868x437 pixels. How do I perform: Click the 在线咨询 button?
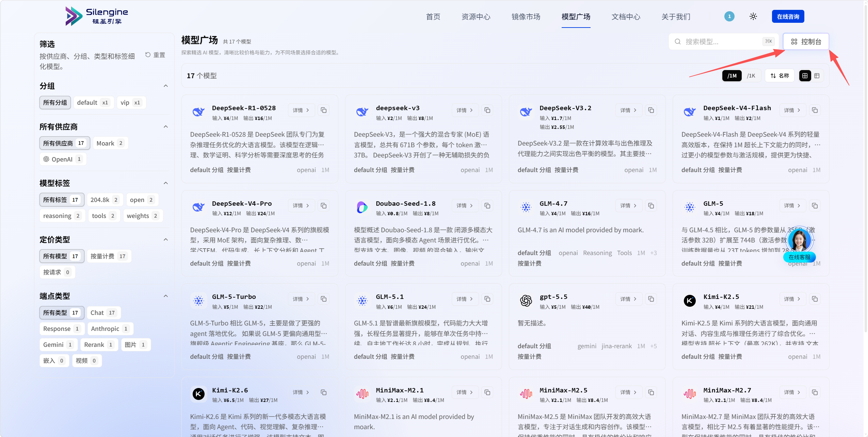(x=788, y=16)
